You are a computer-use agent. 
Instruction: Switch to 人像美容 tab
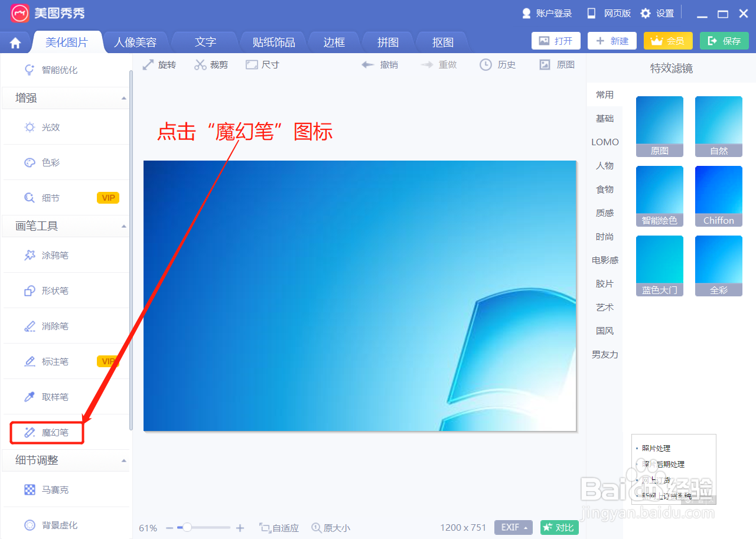click(135, 42)
